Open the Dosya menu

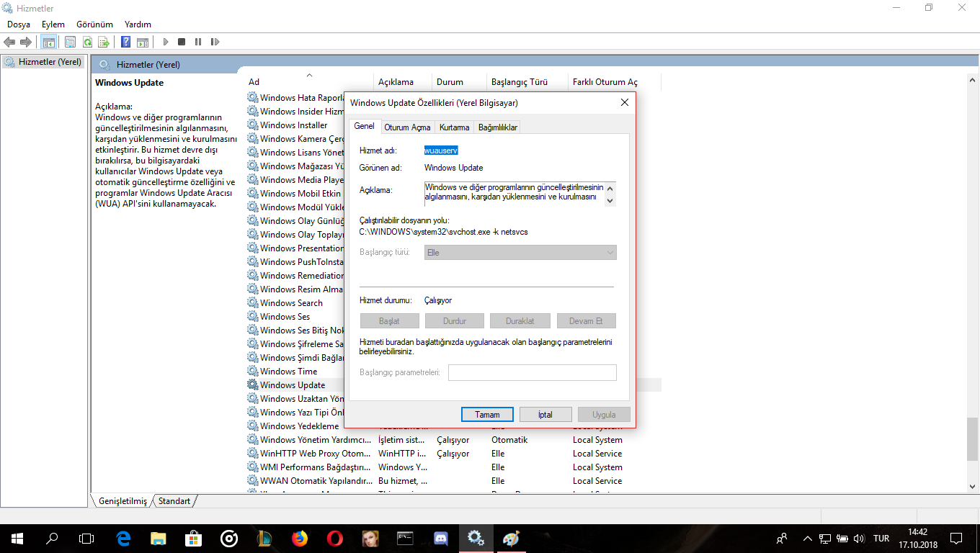(19, 24)
